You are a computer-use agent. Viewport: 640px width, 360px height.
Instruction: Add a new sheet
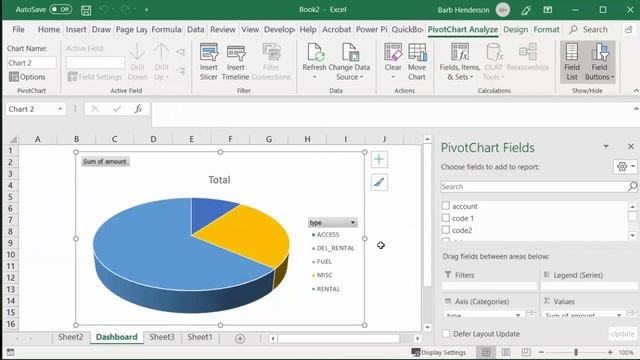(240, 338)
